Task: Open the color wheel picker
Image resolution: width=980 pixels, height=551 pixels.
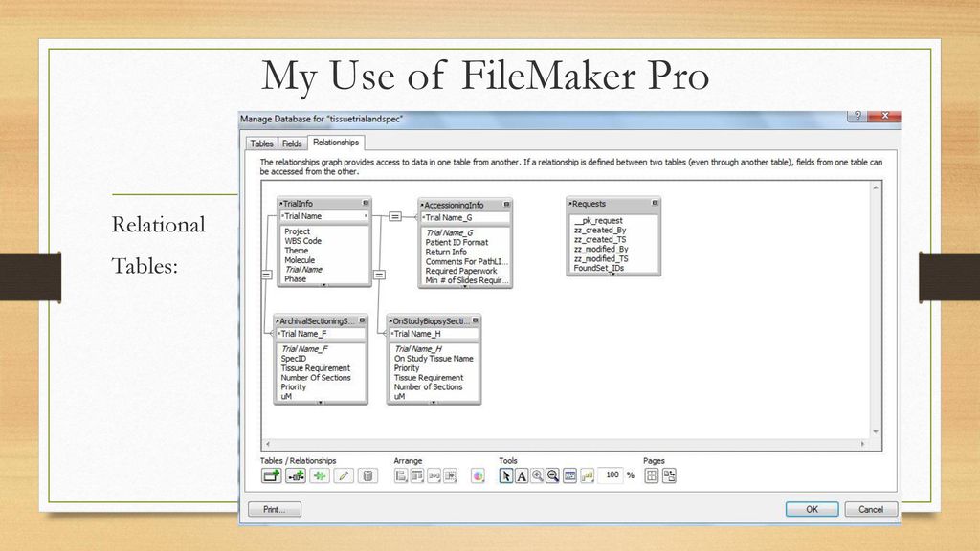Action: click(479, 476)
